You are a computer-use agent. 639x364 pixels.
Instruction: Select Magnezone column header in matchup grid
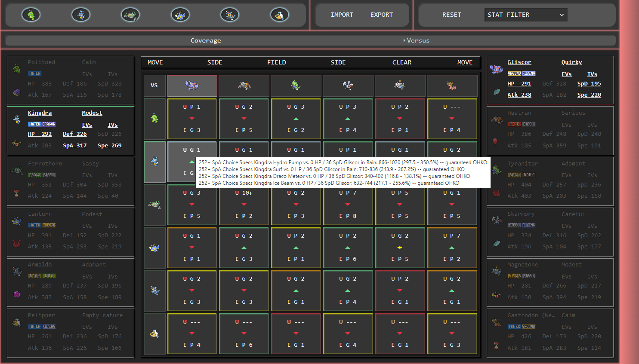(x=400, y=86)
